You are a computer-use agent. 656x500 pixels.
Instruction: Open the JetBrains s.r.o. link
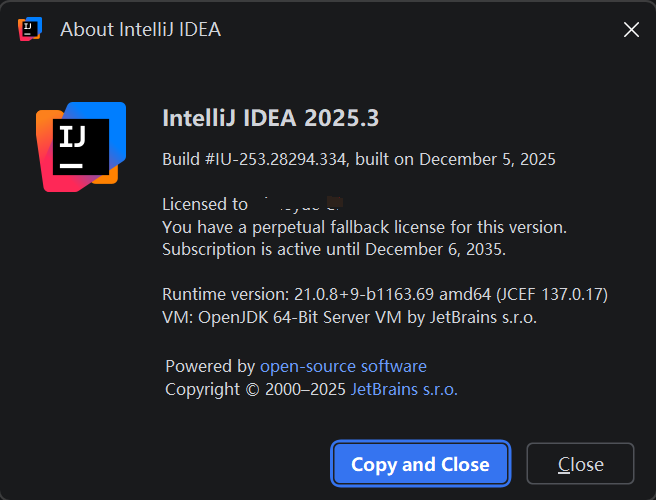pos(404,390)
